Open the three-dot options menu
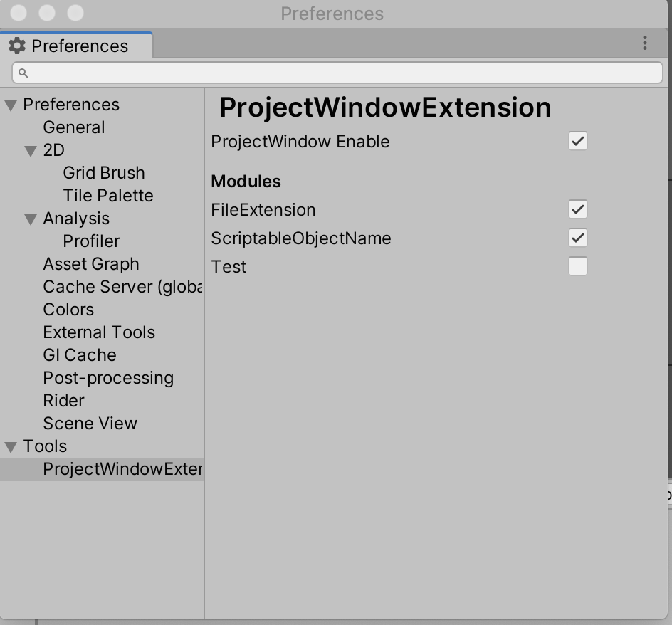The image size is (672, 625). 644,43
